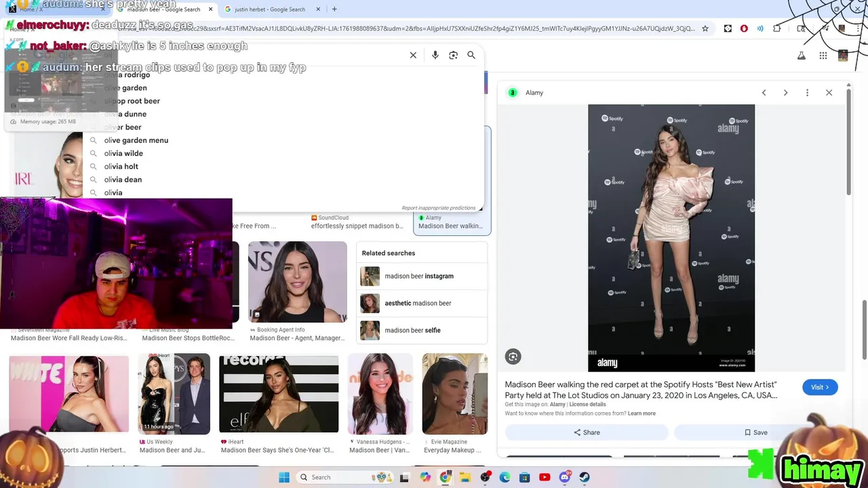This screenshot has width=868, height=488.
Task: Switch to the justin herbet Google Search tab
Action: (x=269, y=9)
